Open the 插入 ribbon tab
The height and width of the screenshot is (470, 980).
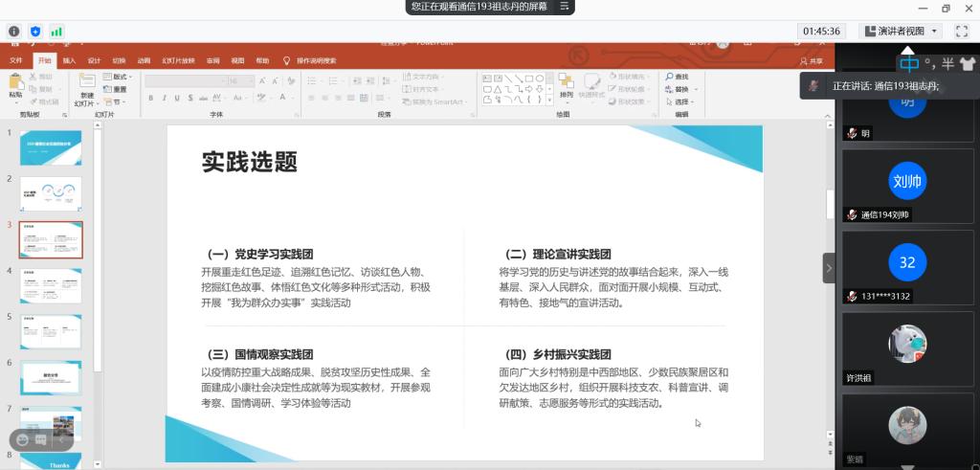69,60
